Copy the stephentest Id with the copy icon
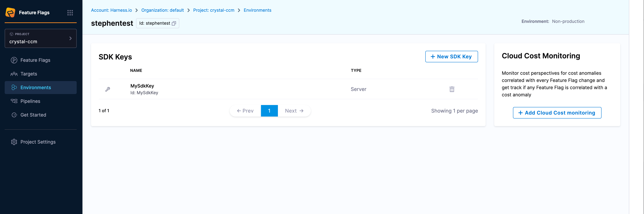This screenshot has height=214, width=644. 174,23
